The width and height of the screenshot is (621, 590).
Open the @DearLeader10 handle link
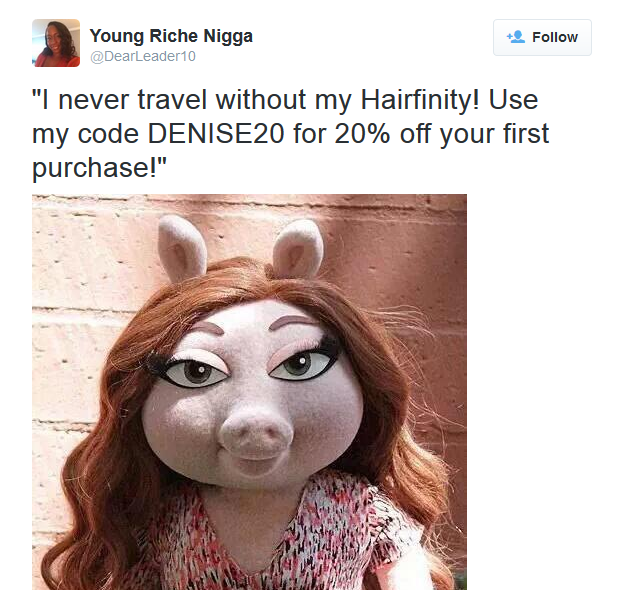[143, 56]
